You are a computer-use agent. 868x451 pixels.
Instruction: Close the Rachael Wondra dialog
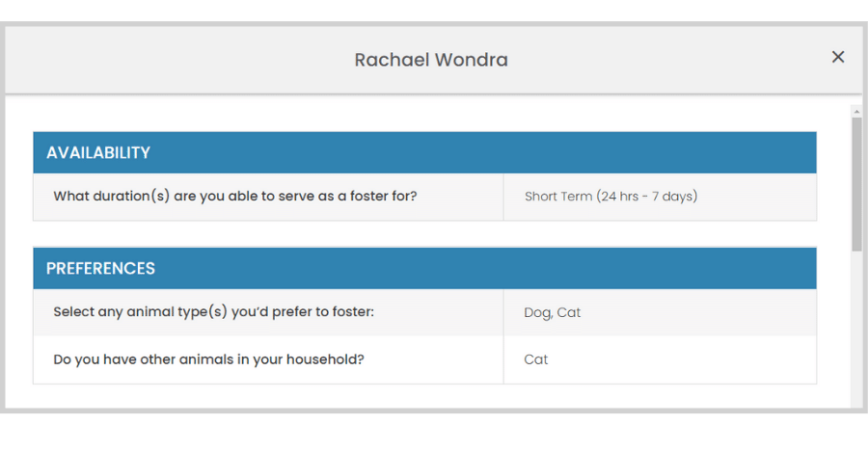point(837,57)
